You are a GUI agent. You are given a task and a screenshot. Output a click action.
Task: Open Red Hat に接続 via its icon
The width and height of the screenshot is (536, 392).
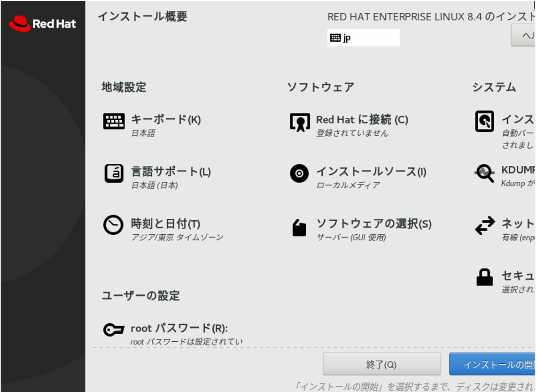[x=301, y=123]
